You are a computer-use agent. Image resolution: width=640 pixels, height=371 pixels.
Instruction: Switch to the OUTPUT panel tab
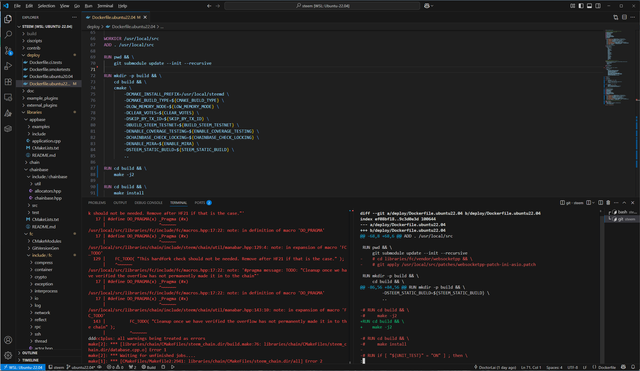coord(120,202)
